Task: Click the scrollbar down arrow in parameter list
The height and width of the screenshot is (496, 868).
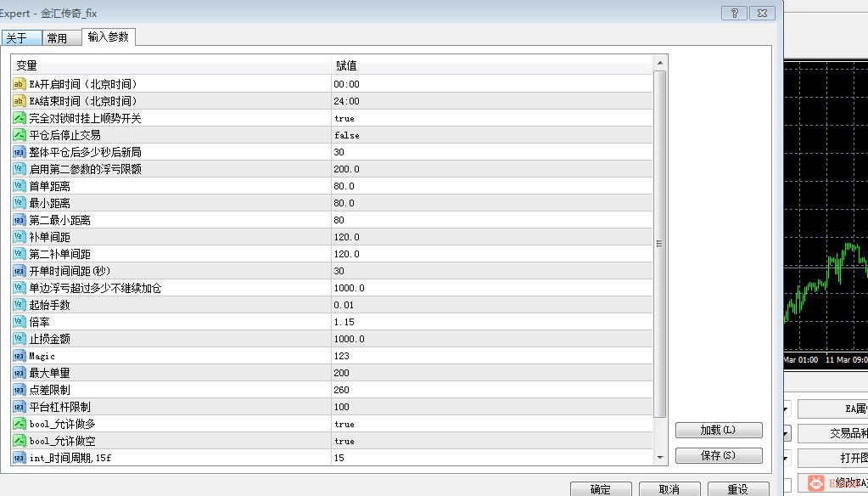Action: [x=660, y=458]
